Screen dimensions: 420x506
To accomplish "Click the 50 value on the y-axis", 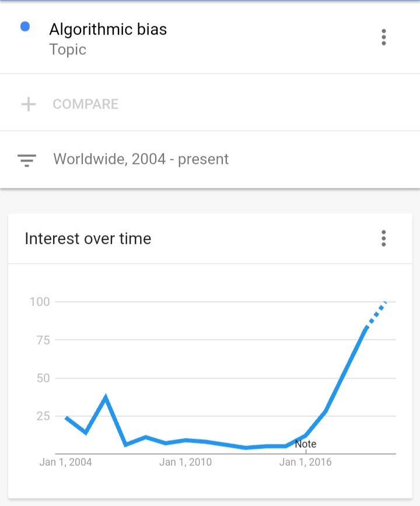I will 43,378.
